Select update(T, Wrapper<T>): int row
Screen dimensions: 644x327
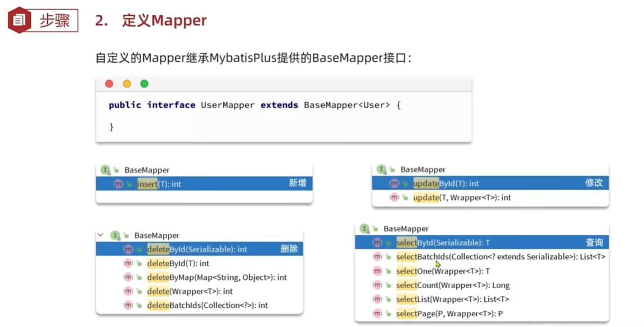click(490, 198)
